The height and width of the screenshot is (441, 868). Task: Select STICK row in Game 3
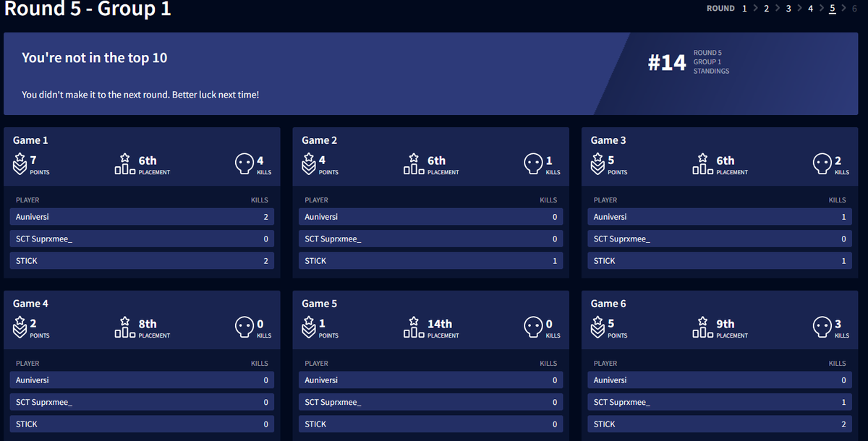click(720, 261)
